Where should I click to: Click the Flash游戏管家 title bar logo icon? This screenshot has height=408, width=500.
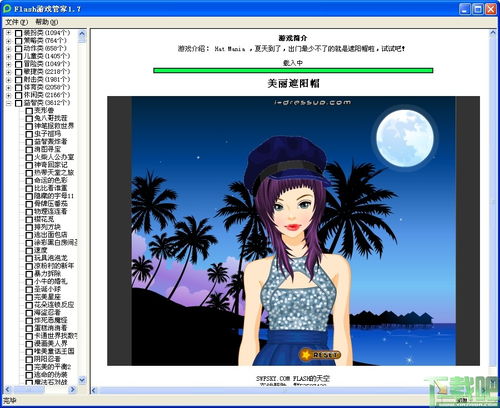click(7, 9)
